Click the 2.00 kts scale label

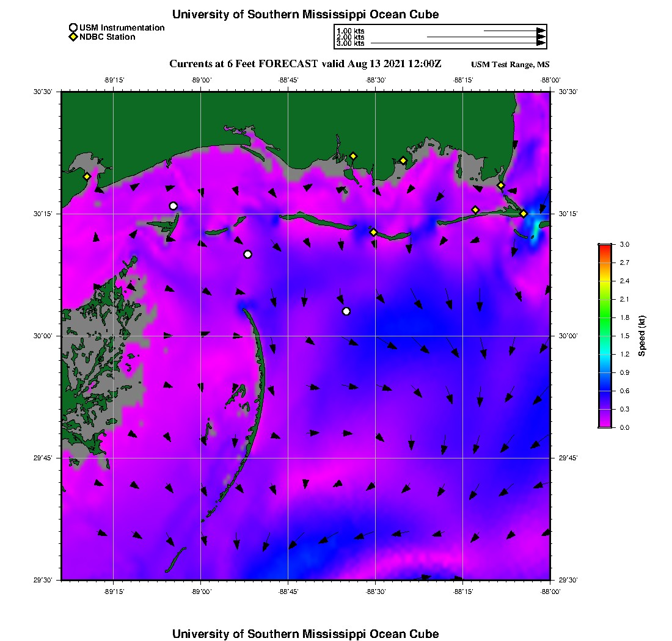tap(350, 37)
